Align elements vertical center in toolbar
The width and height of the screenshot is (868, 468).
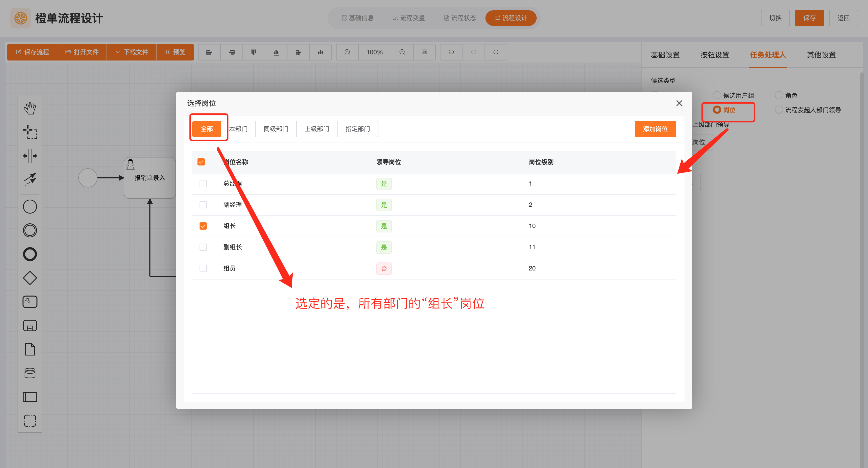click(x=321, y=52)
